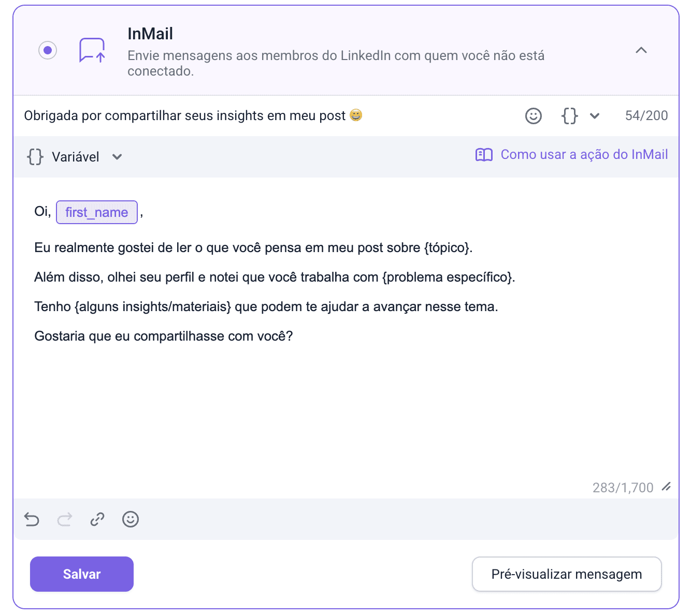Click the resize handle of message box
Image resolution: width=691 pixels, height=616 pixels.
coord(666,487)
